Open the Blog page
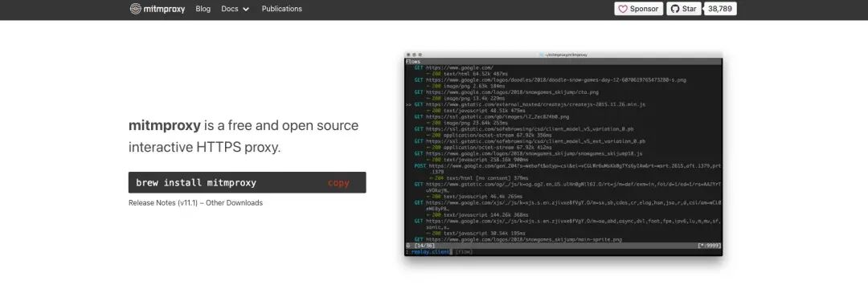Screen dimensions: 868x301 pyautogui.click(x=203, y=9)
